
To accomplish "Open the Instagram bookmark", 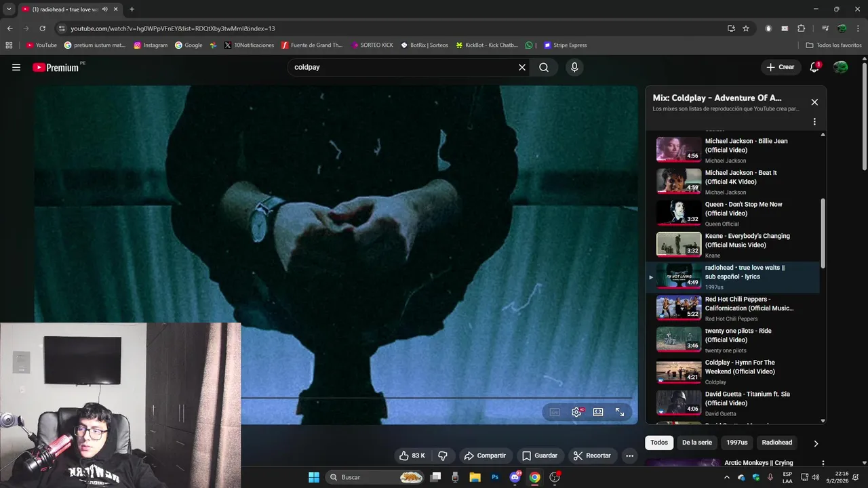I will coord(151,45).
